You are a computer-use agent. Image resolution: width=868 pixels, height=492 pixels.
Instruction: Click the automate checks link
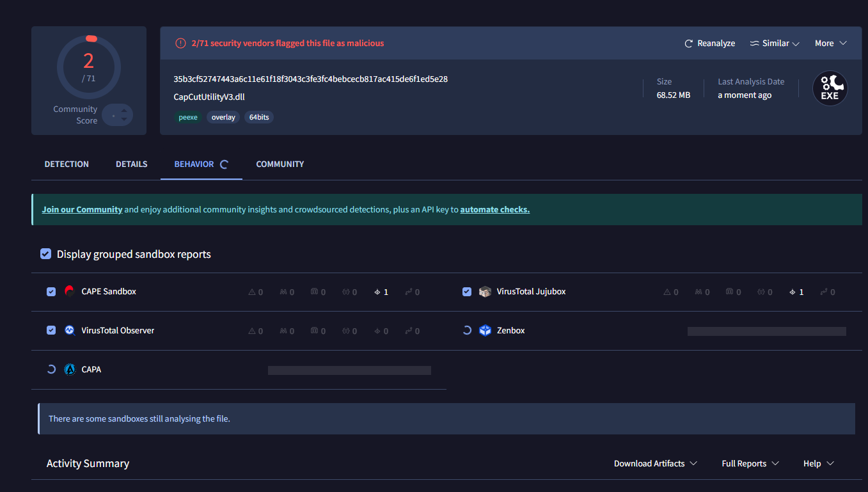(494, 209)
